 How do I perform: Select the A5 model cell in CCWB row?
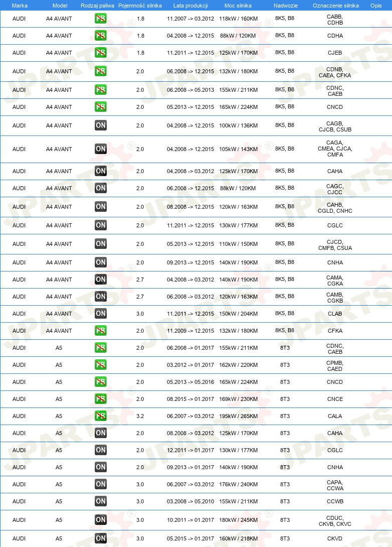coord(59,502)
